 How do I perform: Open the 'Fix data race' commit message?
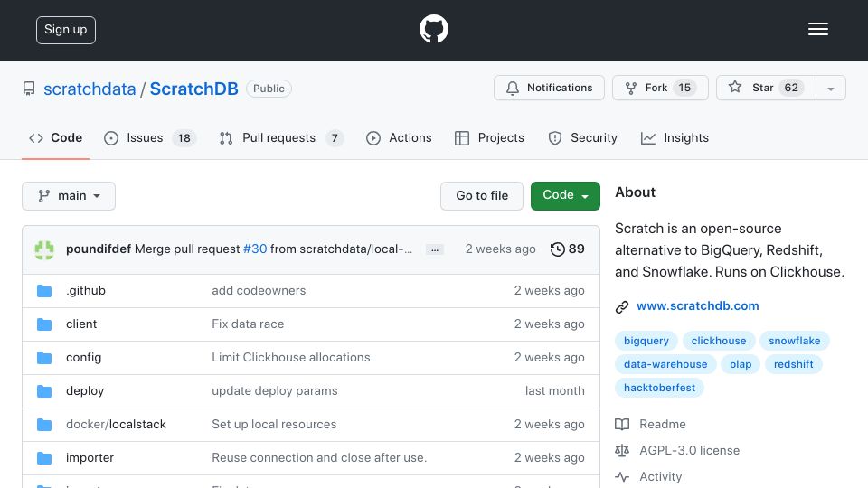click(248, 324)
